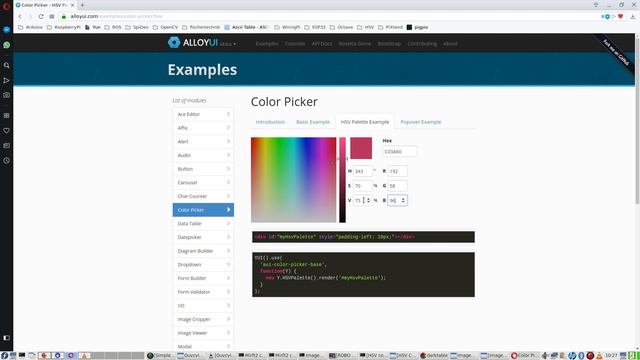Click Bluetooth icon in system tray
This screenshot has height=360, width=640.
(x=581, y=356)
